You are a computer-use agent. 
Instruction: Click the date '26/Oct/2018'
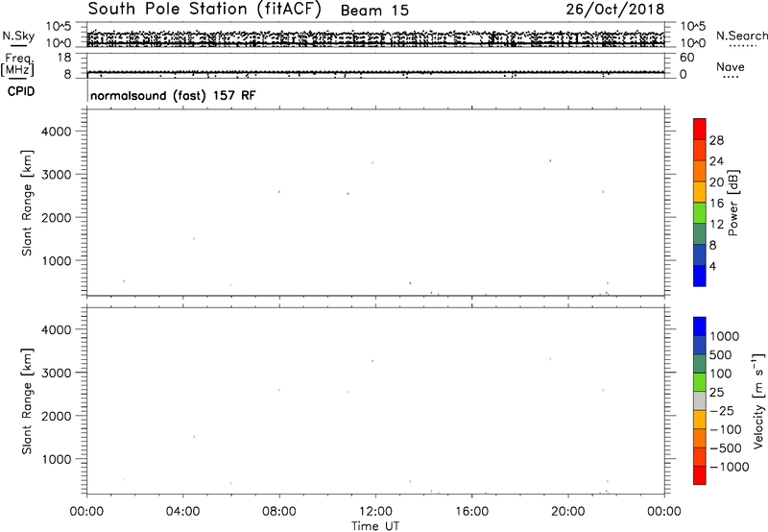click(x=615, y=10)
